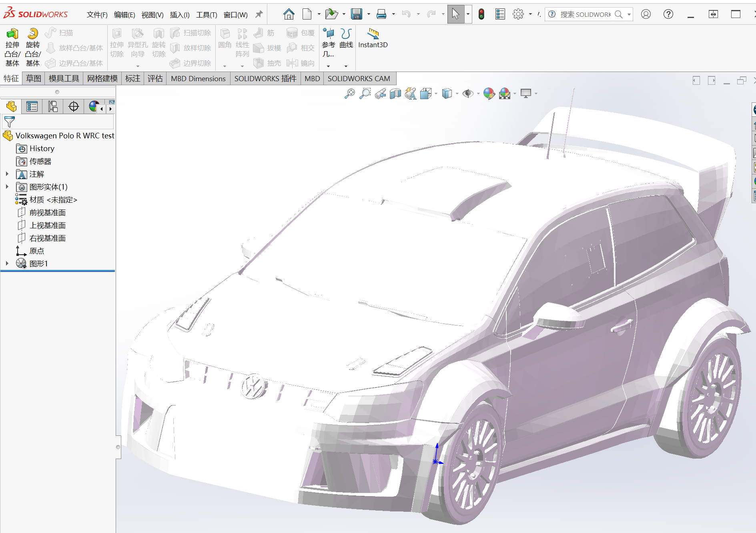Image resolution: width=756 pixels, height=533 pixels.
Task: Toggle Instant3D mode
Action: [373, 39]
